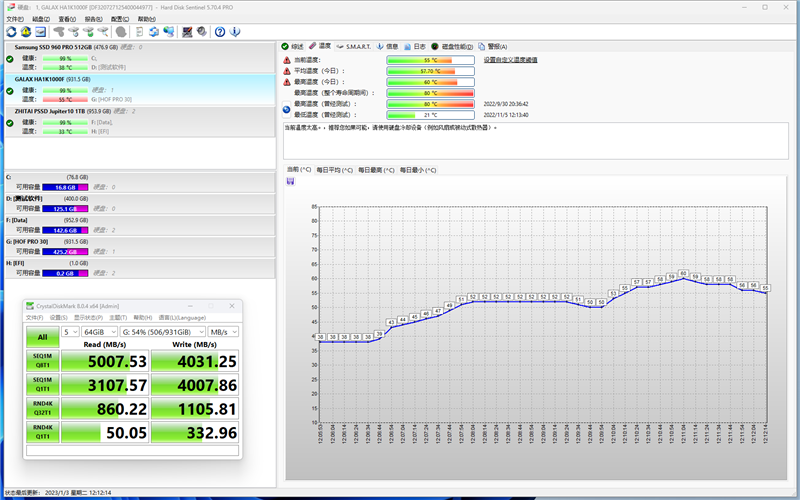This screenshot has width=800, height=500.
Task: Click the save chart floppy disk icon
Action: 290,182
